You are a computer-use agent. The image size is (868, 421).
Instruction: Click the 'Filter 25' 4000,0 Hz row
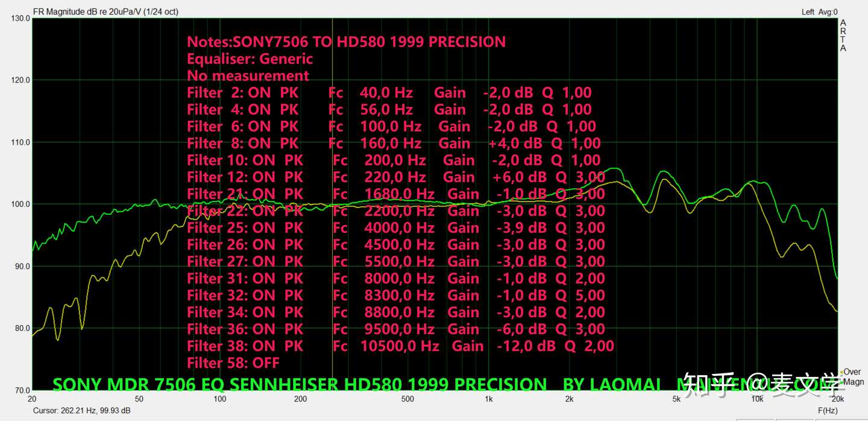pyautogui.click(x=396, y=227)
